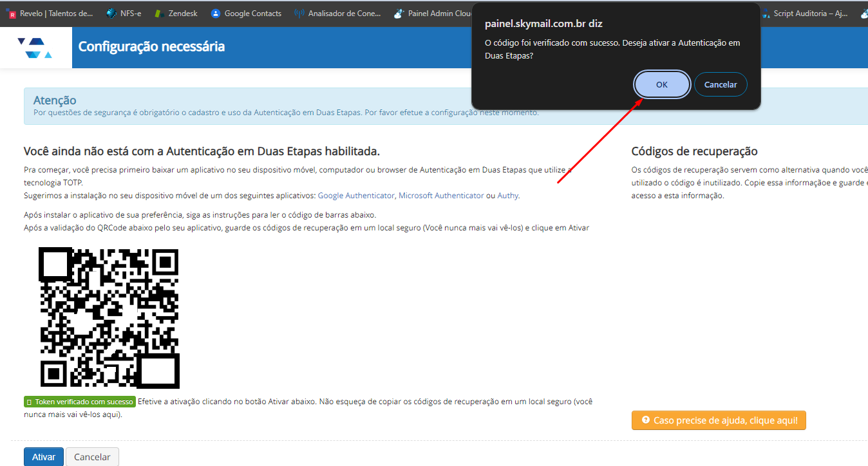
Task: Open the Painel Admin Cloud bookmark
Action: click(x=433, y=13)
